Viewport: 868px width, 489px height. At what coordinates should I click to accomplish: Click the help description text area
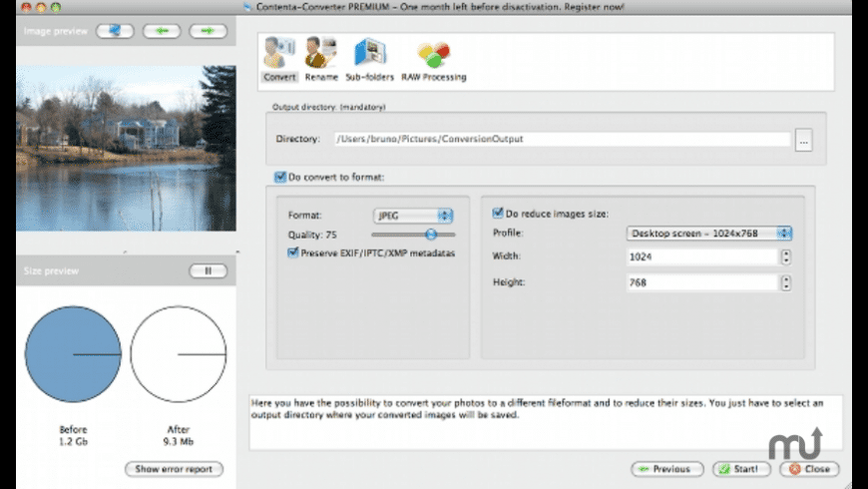click(546, 422)
